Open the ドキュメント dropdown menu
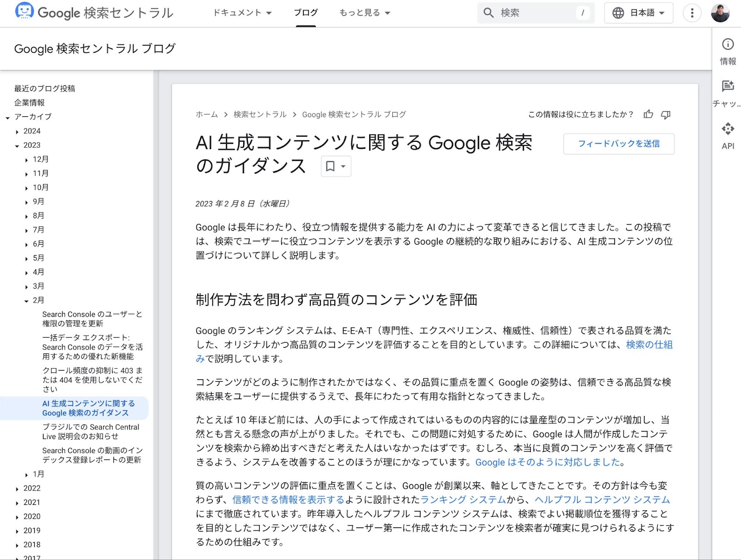 [x=242, y=13]
